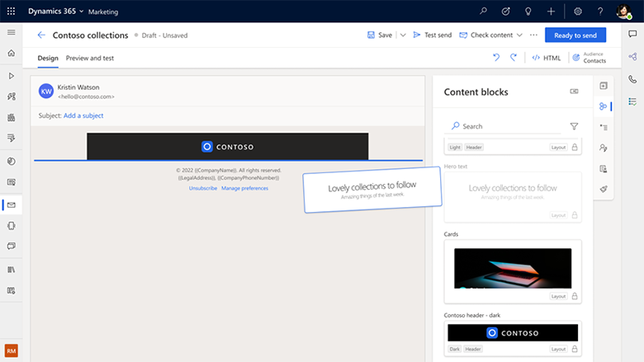Open the chat icon on far right rail
Viewport: 644px width, 362px height.
(632, 34)
